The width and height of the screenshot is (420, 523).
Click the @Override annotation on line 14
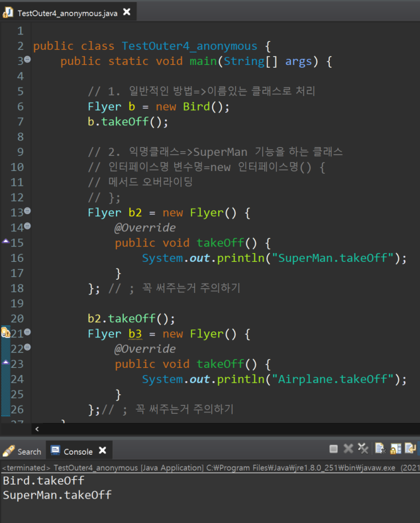click(144, 228)
